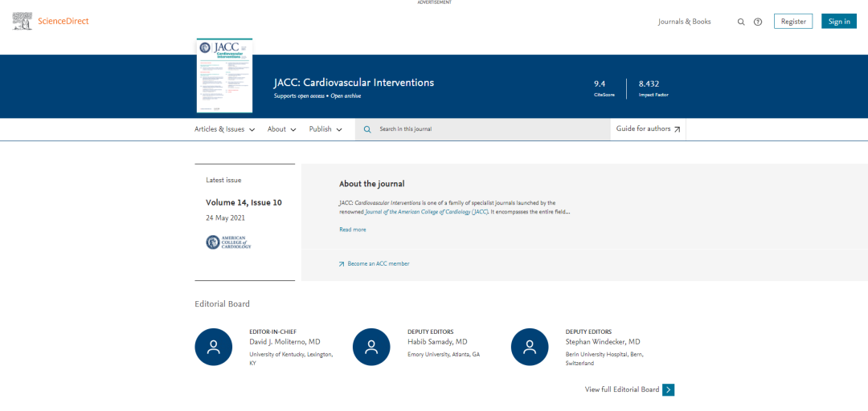Screen dimensions: 868x411
Task: Click the ScienceDirect logo
Action: (51, 21)
